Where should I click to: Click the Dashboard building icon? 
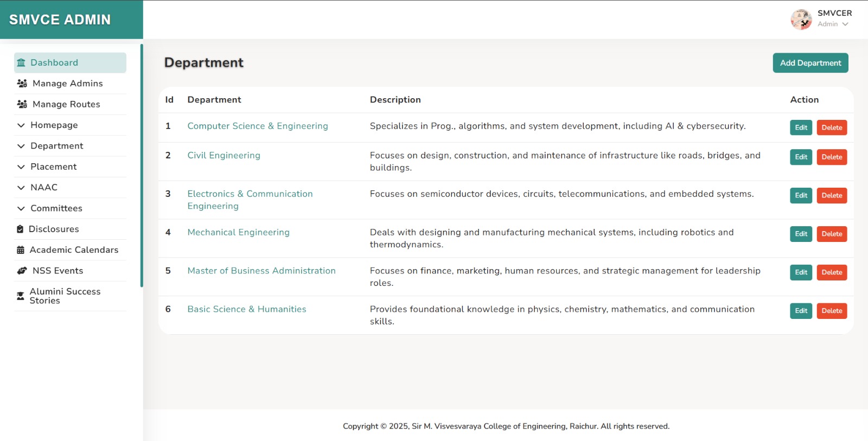(x=21, y=63)
